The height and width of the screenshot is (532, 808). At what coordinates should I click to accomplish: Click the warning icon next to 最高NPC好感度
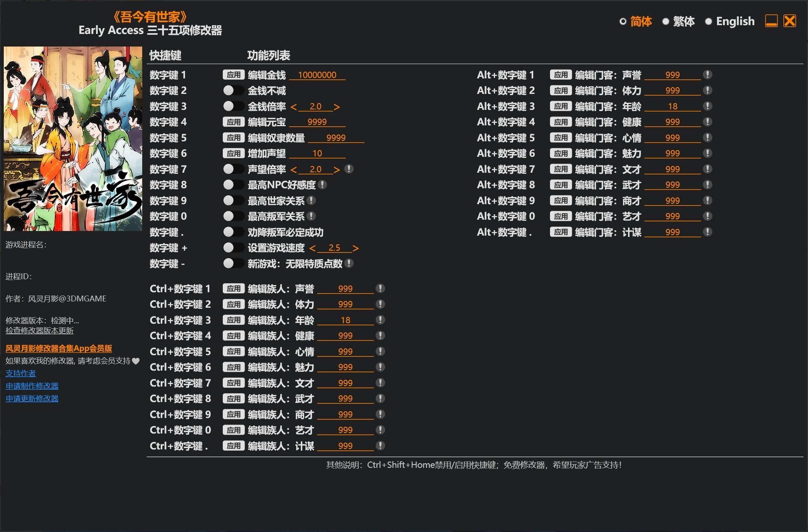pos(322,184)
